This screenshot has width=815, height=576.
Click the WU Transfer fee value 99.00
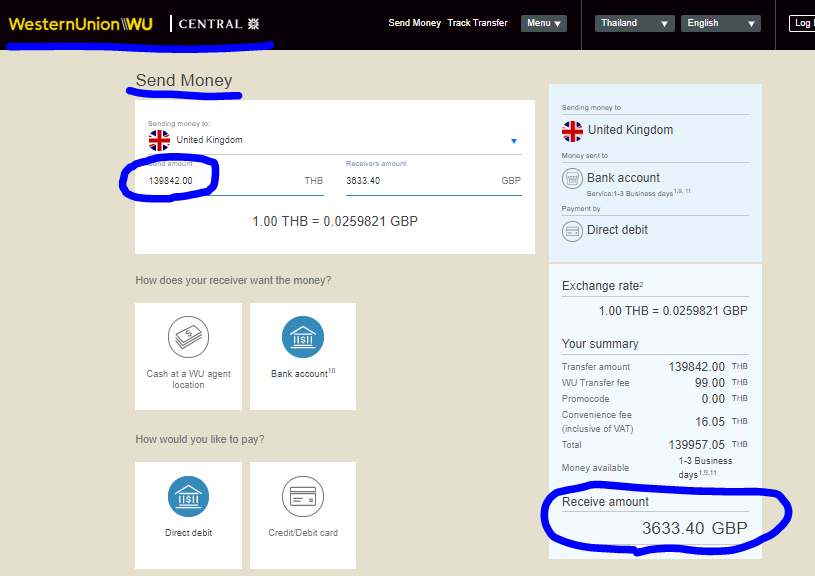pos(709,383)
